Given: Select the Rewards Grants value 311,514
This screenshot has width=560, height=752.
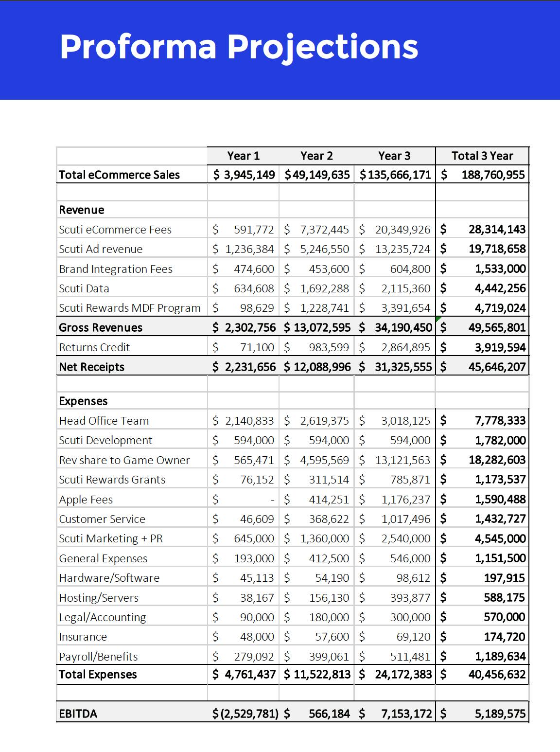Looking at the screenshot, I should coord(329,480).
